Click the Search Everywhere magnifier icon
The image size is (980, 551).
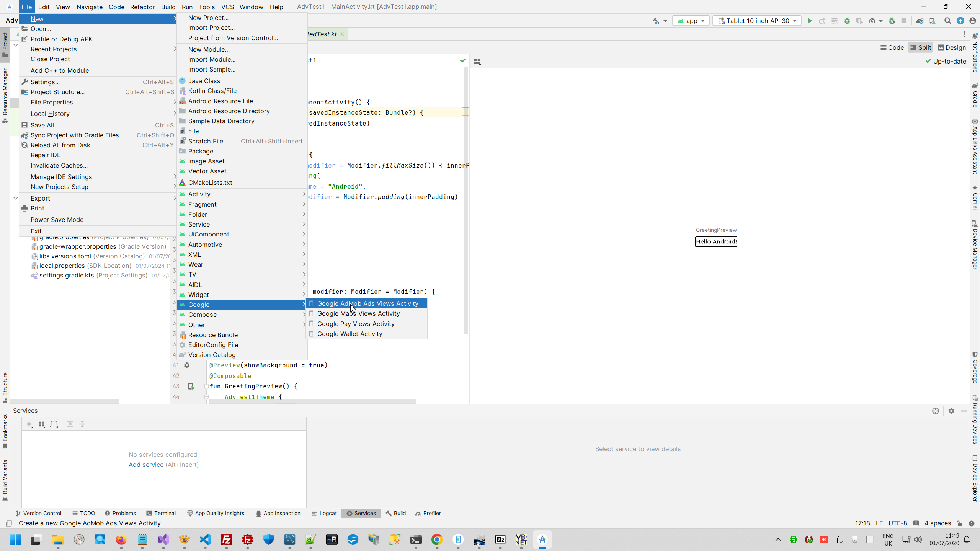point(947,21)
